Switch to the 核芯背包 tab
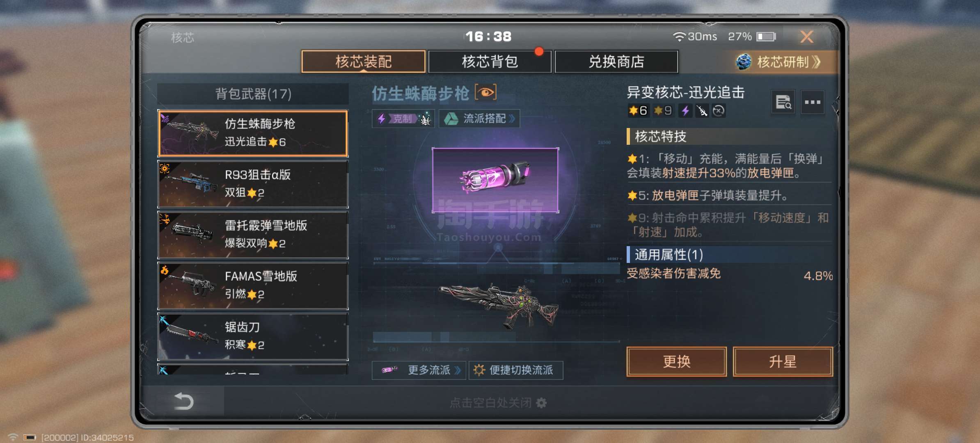This screenshot has height=443, width=980. (x=490, y=62)
